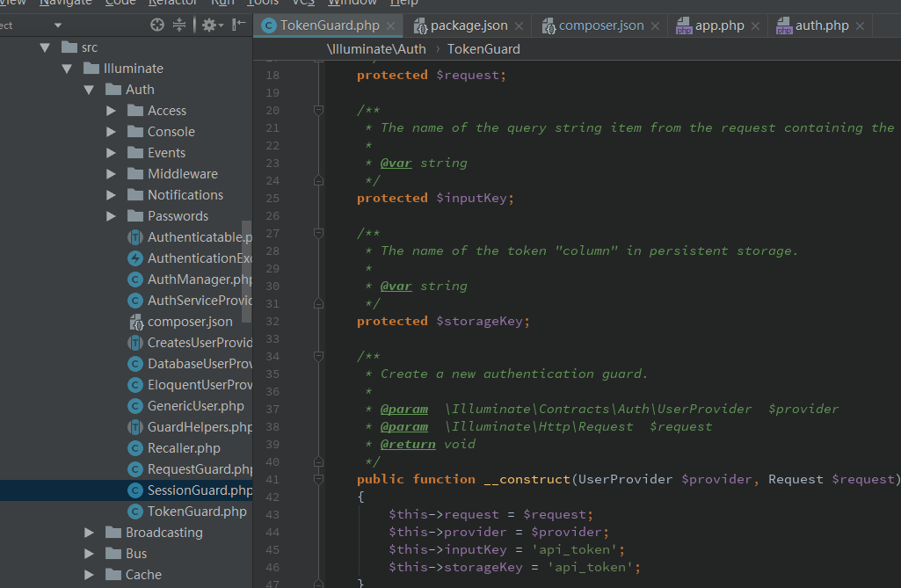Hide the project tool window panel
Screen dimensions: 901x588
click(x=238, y=24)
